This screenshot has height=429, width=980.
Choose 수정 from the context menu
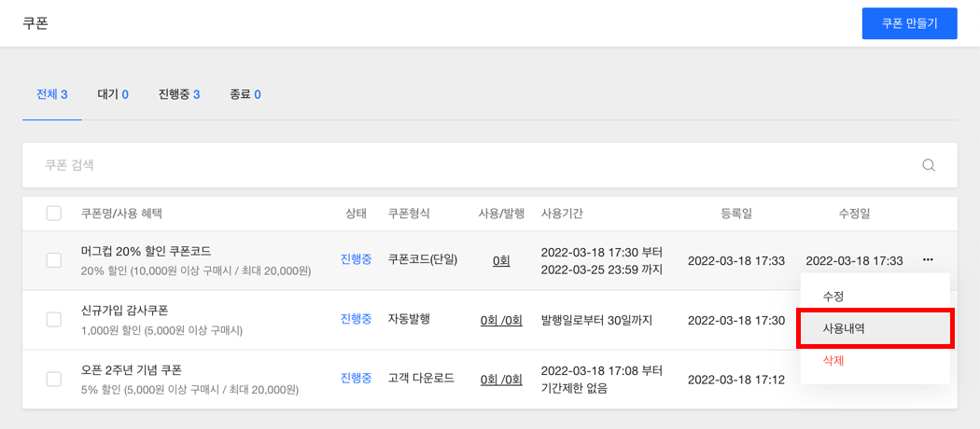[833, 296]
